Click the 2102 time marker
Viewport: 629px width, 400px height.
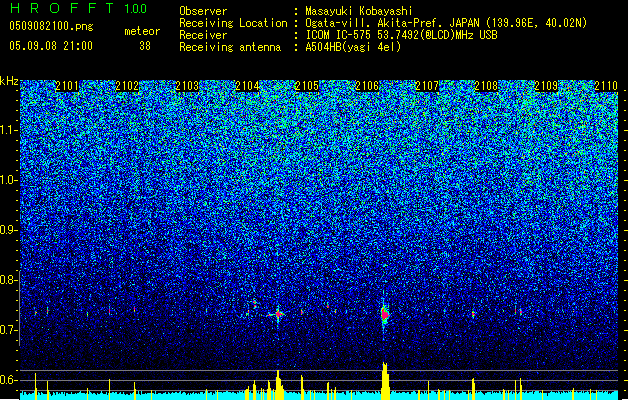127,86
